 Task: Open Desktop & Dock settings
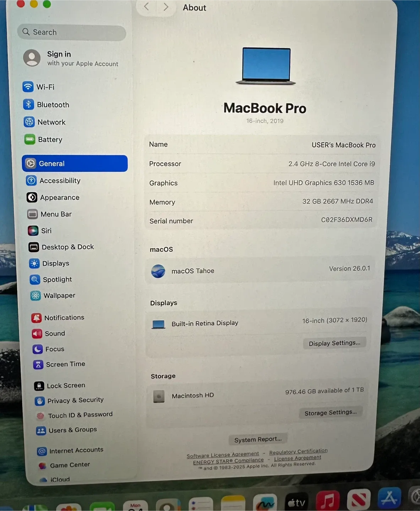(x=67, y=247)
